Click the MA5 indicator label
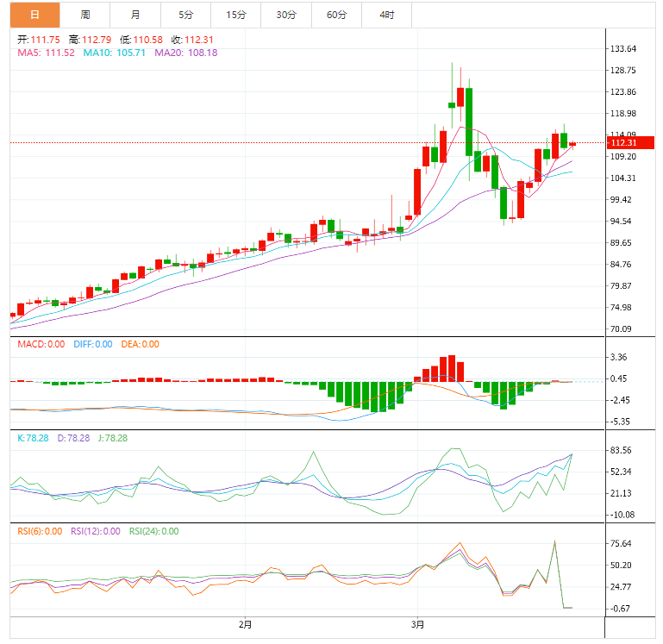Screen dimensions: 663x644 (x=47, y=53)
